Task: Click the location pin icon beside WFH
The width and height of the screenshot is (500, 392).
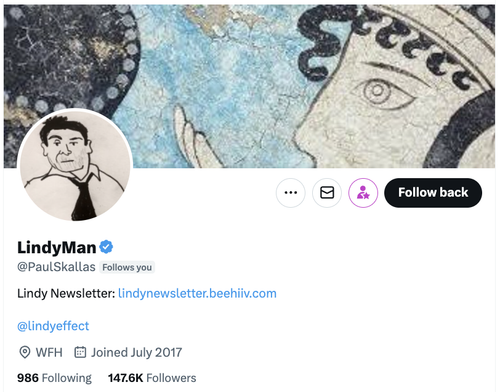Action: [x=25, y=352]
